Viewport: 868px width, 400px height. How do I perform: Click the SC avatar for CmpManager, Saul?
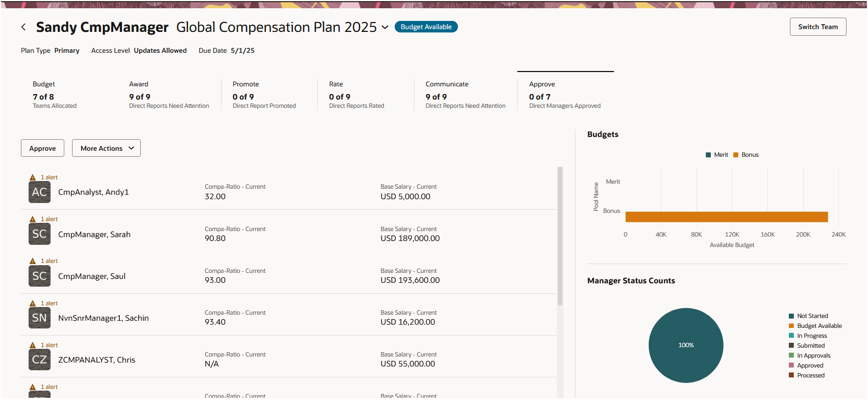click(x=40, y=276)
